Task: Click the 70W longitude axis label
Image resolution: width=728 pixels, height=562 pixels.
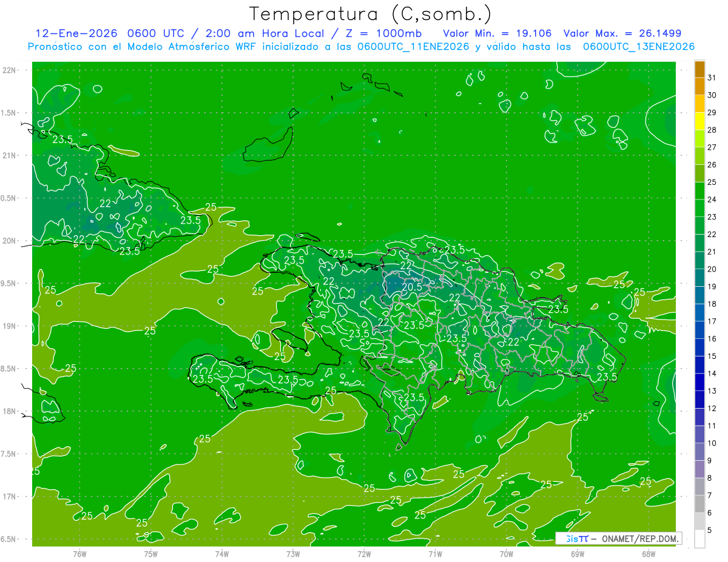Action: 507,554
